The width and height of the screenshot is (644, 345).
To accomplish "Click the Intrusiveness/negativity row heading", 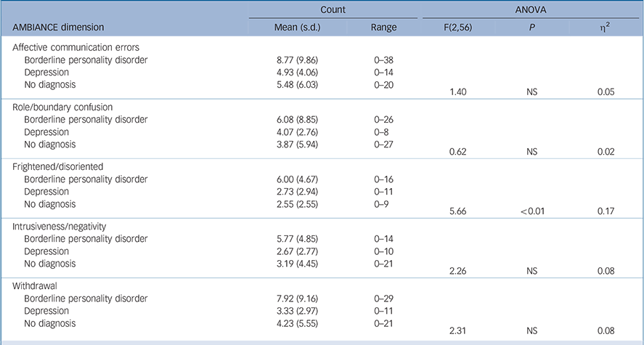I will (60, 227).
